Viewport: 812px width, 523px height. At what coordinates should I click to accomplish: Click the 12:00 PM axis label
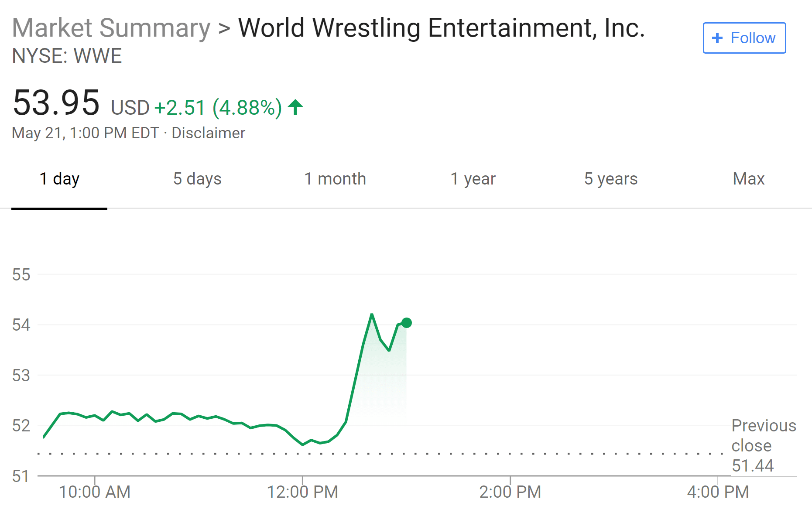(302, 492)
